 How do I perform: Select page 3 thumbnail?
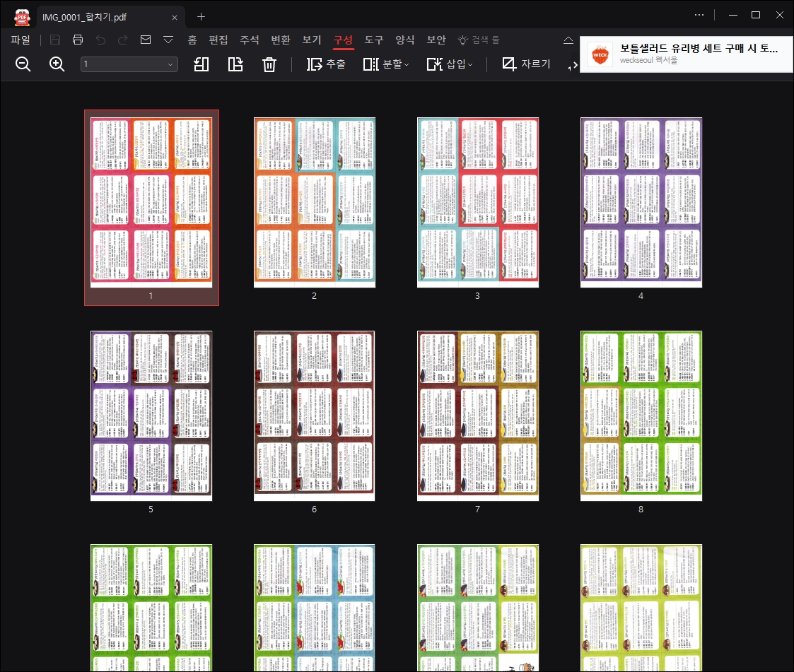(x=477, y=202)
